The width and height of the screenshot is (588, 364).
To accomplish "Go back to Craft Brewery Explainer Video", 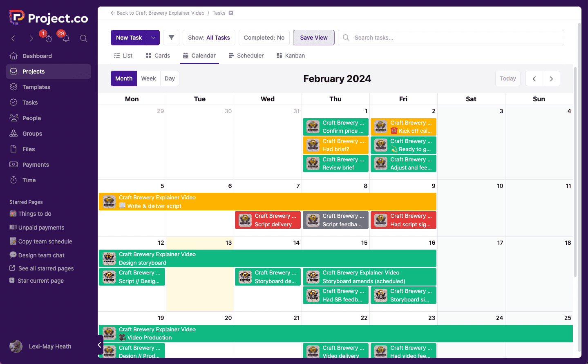I will [157, 13].
